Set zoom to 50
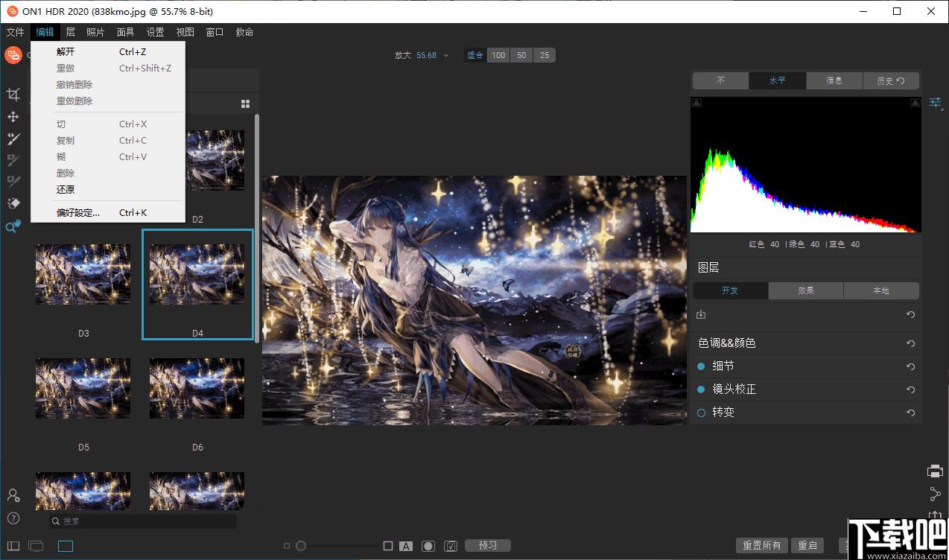This screenshot has height=560, width=949. (521, 55)
